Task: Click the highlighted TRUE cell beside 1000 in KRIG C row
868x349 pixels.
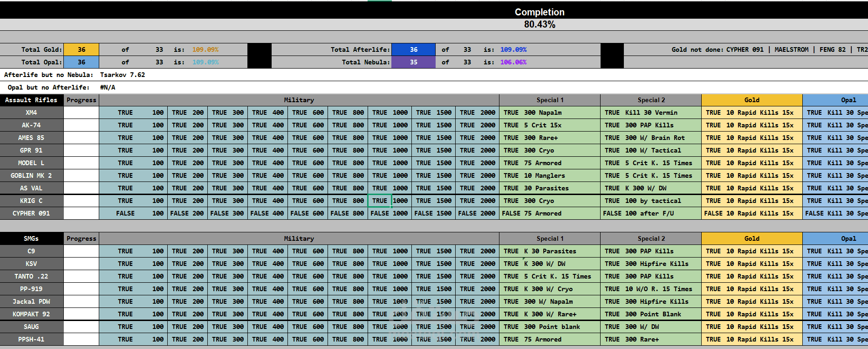Action: point(379,201)
